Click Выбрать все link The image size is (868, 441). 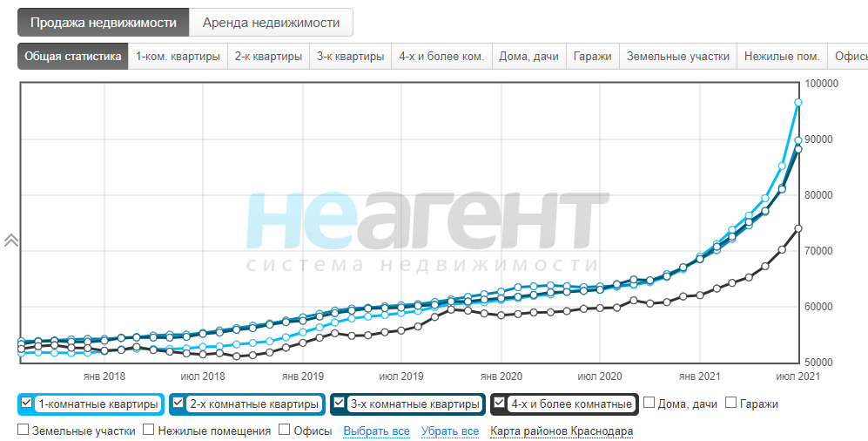pos(376,431)
